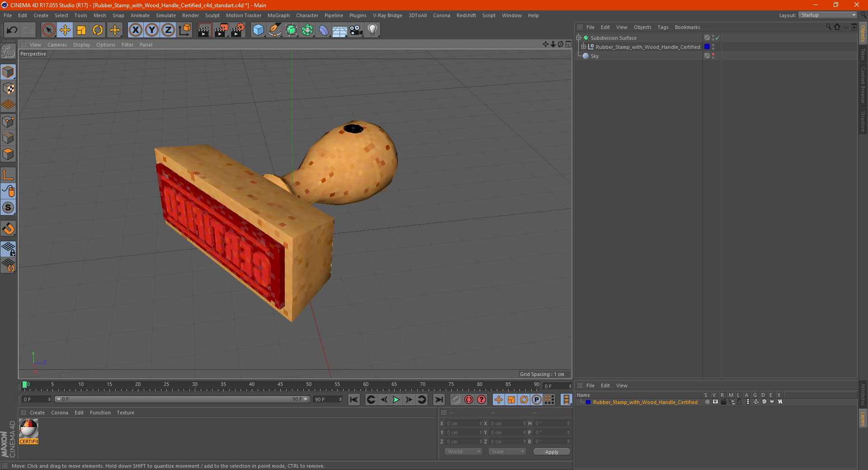Open the Render menu

click(190, 15)
